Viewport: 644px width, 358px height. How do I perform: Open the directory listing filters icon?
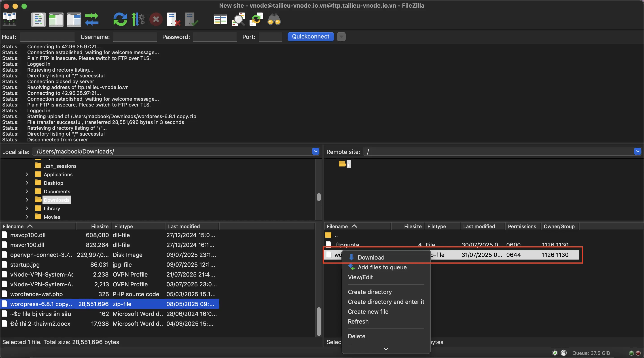tap(220, 19)
